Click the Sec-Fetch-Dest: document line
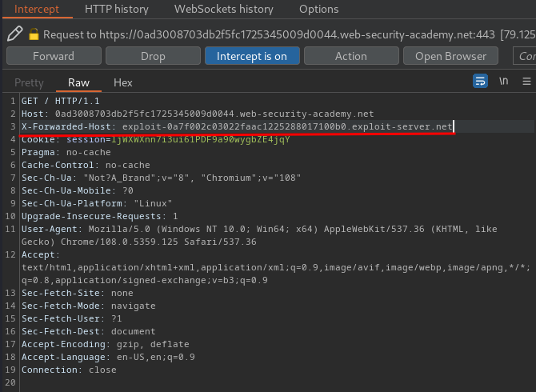Screen dimensions: 536x392 coord(88,331)
